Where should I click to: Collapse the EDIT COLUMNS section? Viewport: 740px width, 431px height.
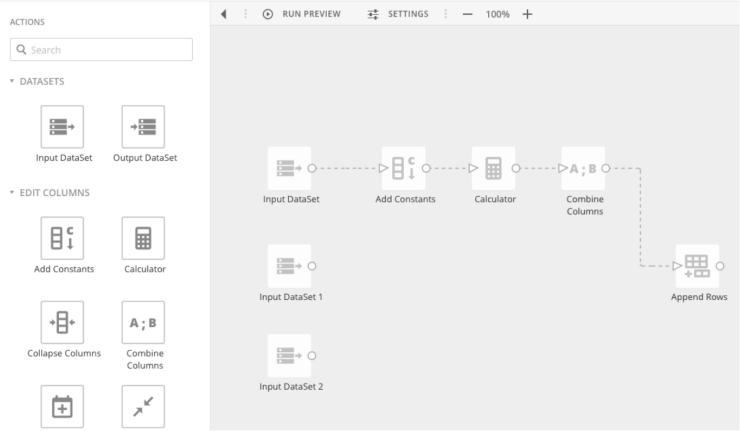coord(12,192)
